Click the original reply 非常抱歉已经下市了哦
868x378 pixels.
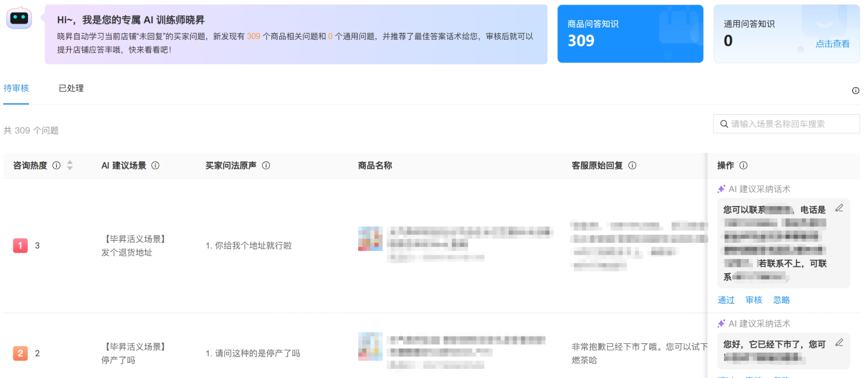[x=639, y=353]
